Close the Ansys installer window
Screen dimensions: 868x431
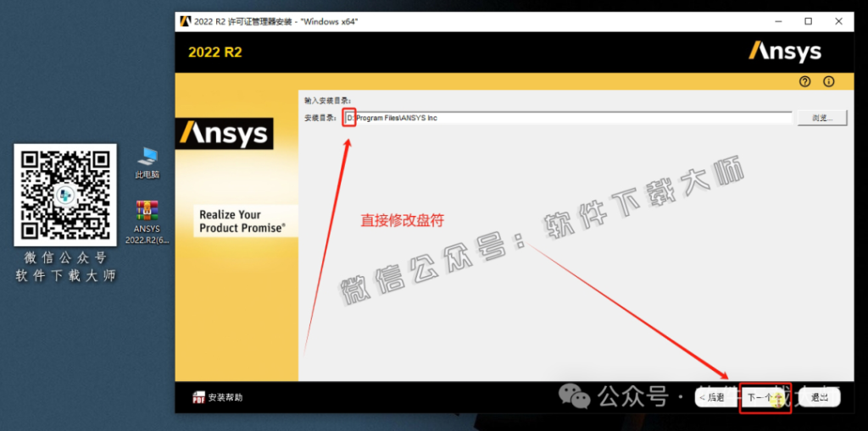pyautogui.click(x=838, y=21)
